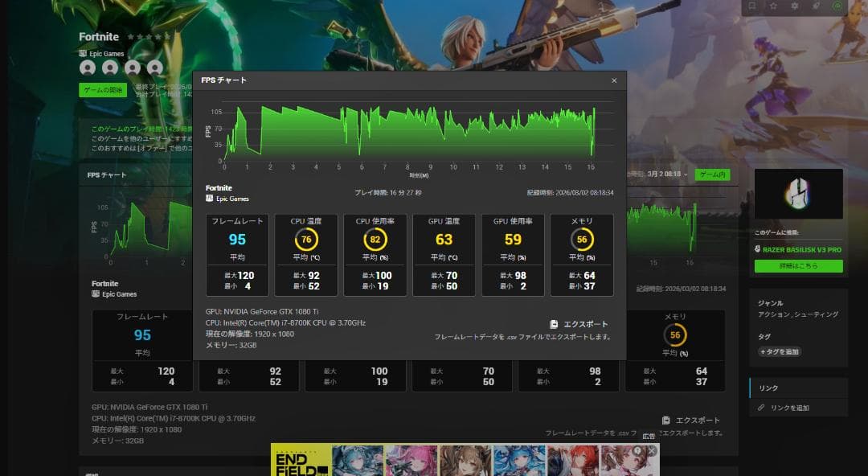
Task: Click the Razer mouse product thumbnail
Action: (798, 194)
